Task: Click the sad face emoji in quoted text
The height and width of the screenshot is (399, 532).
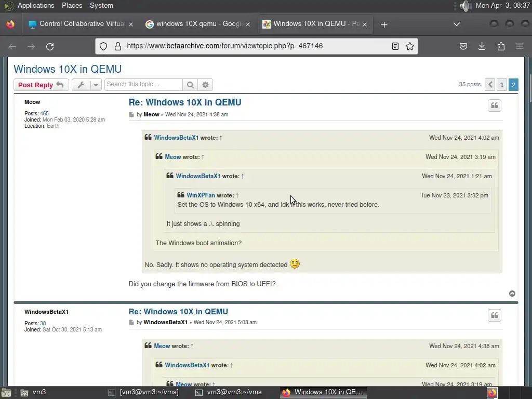Action: point(295,264)
